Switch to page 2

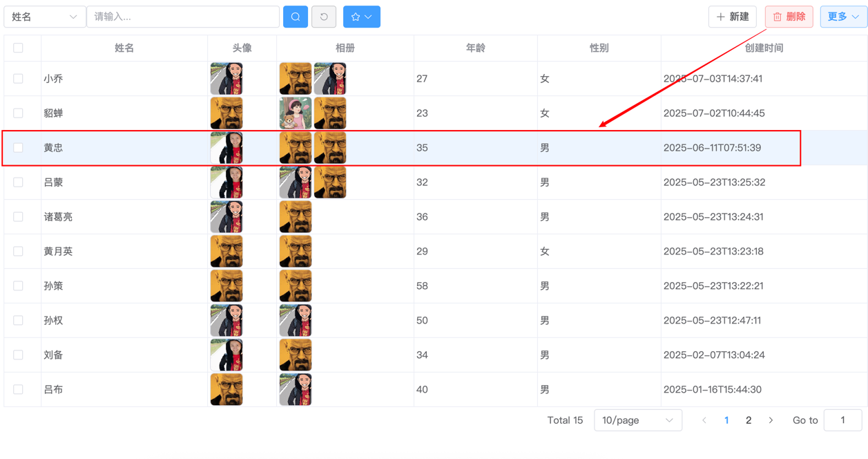[749, 420]
